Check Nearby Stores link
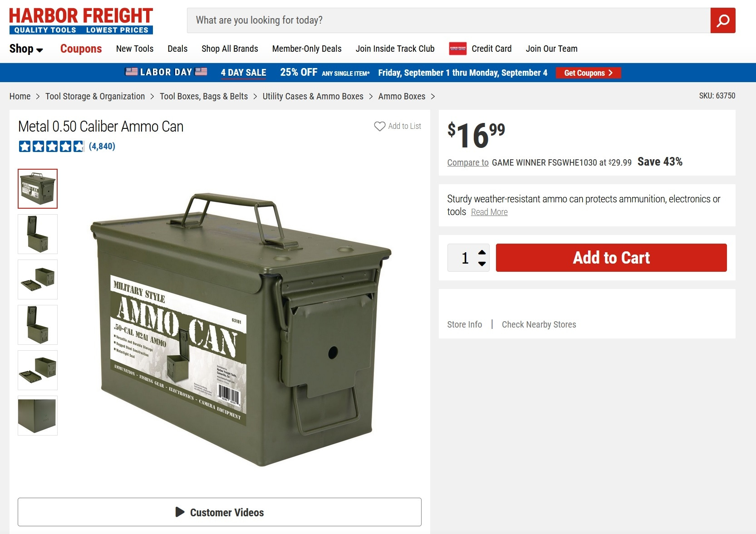Image resolution: width=756 pixels, height=534 pixels. [x=539, y=324]
